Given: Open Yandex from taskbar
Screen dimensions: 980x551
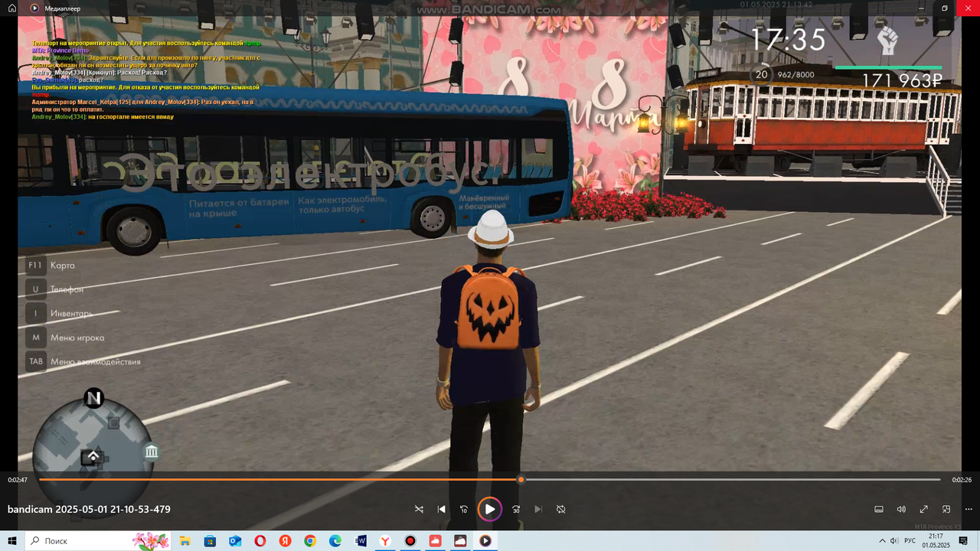Looking at the screenshot, I should tap(285, 540).
